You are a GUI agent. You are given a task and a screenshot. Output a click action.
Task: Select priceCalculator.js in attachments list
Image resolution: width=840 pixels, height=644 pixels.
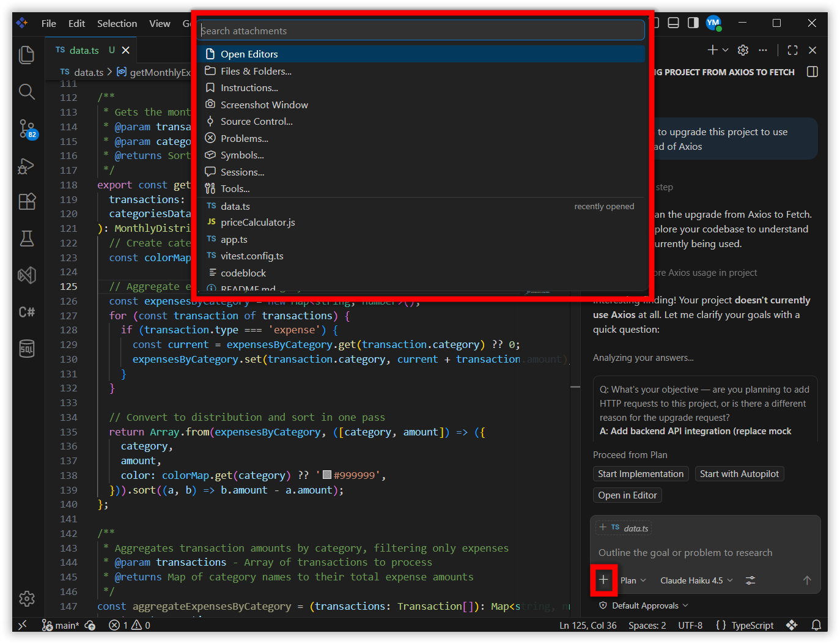tap(421, 222)
